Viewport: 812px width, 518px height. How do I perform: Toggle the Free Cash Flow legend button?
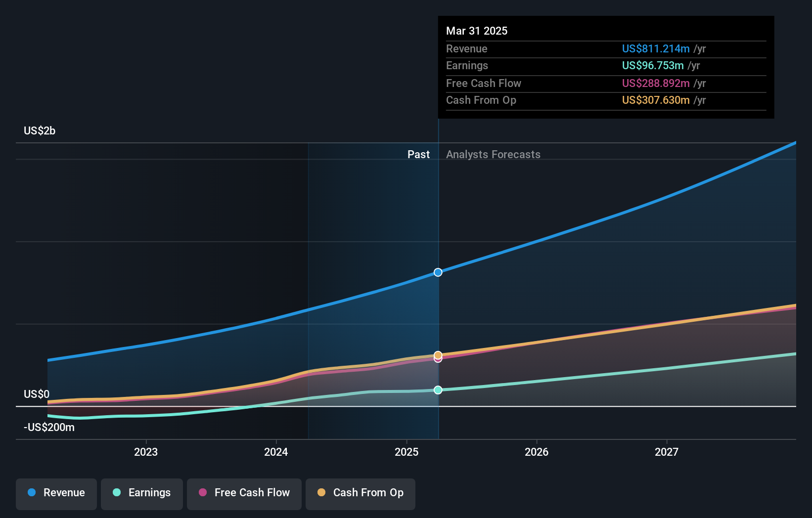pyautogui.click(x=244, y=494)
